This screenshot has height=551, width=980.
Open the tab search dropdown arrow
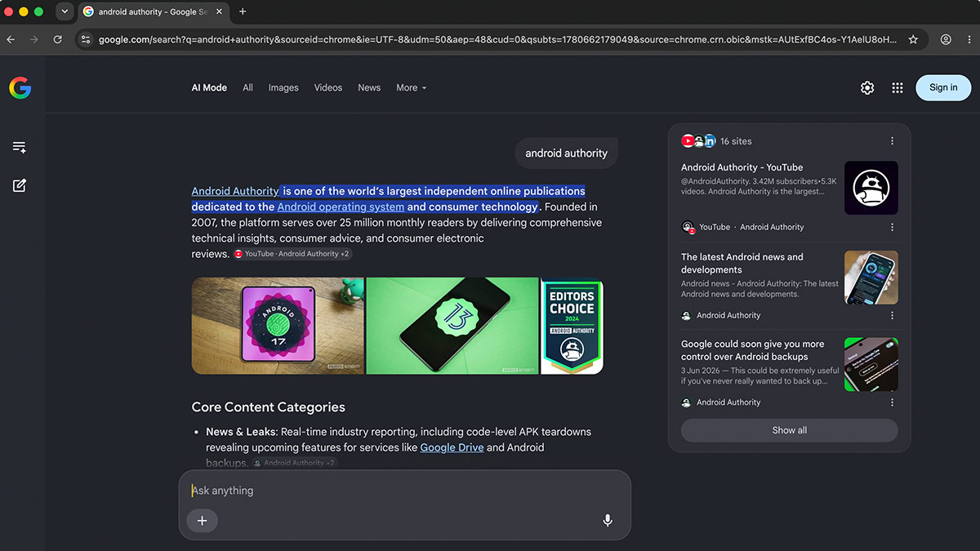65,12
